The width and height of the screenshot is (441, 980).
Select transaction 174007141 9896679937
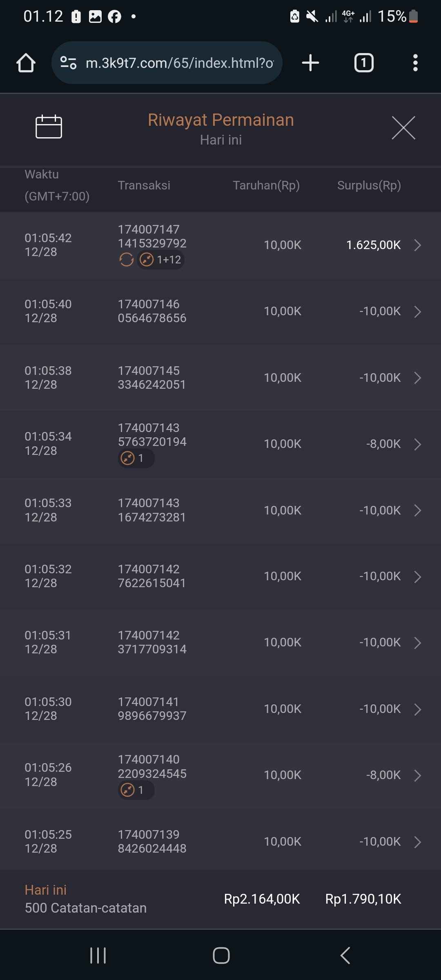point(152,709)
